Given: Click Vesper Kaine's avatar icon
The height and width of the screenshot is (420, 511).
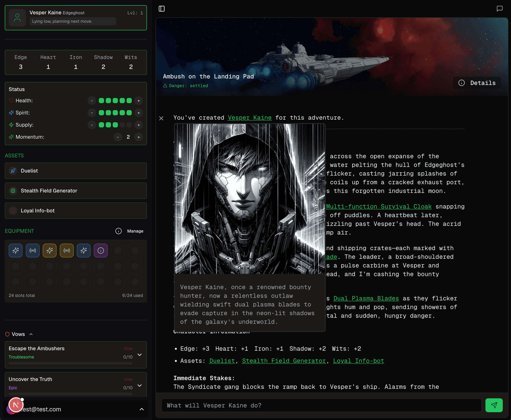Looking at the screenshot, I should click(17, 18).
